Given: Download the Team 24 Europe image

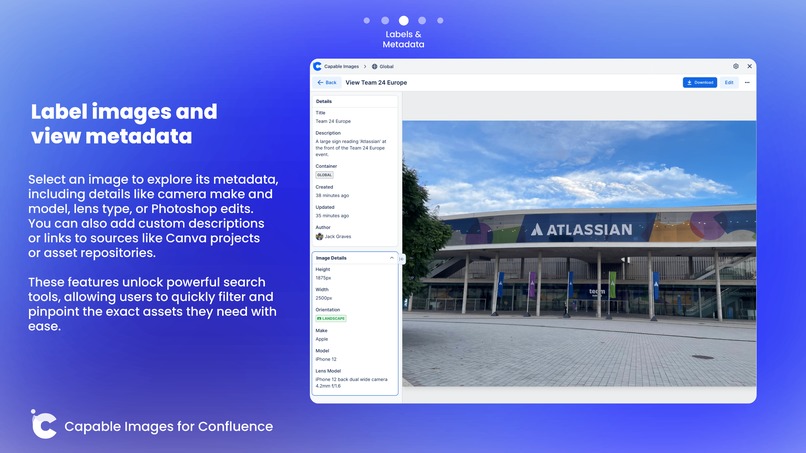Looking at the screenshot, I should click(700, 82).
